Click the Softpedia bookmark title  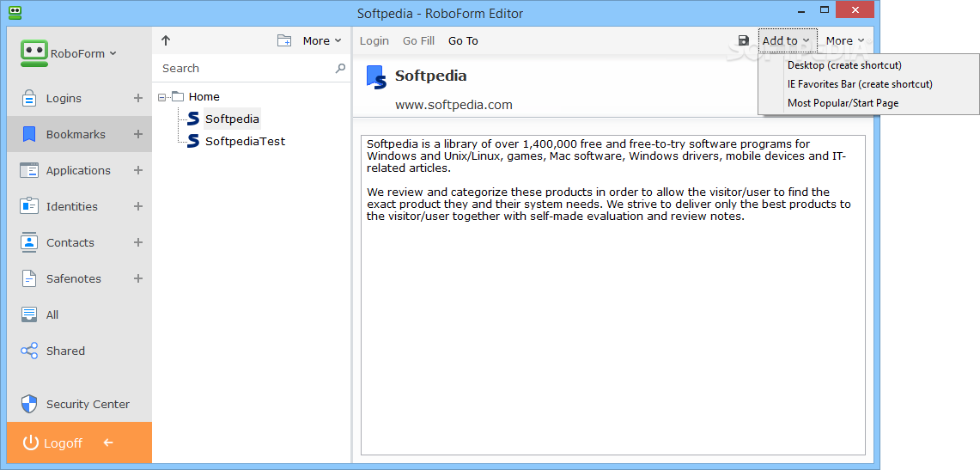tap(430, 76)
